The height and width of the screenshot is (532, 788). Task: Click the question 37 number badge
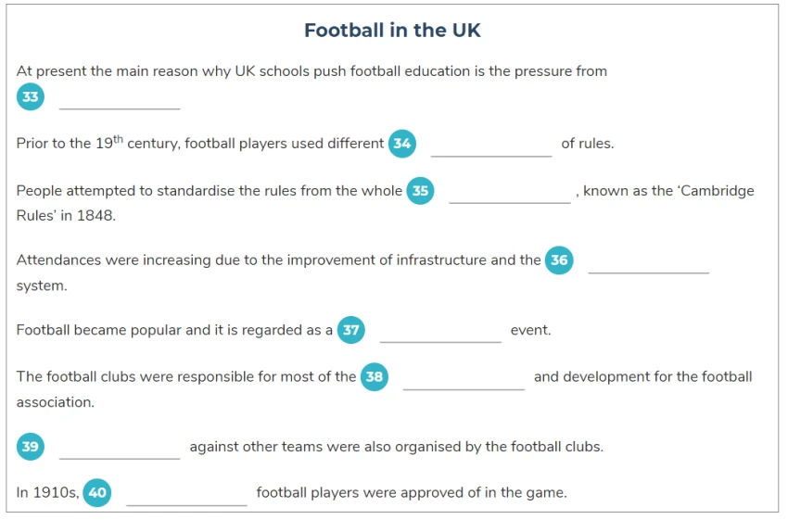click(350, 330)
